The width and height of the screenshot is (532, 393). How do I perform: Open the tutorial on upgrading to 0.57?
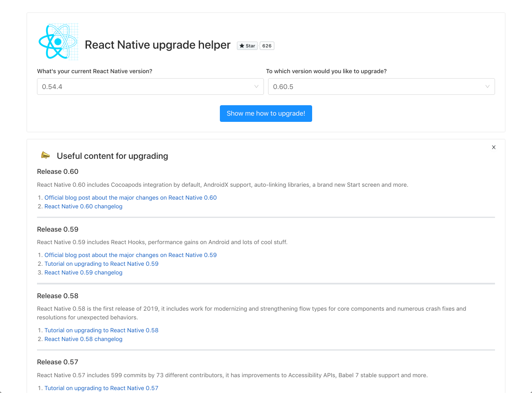[x=101, y=388]
